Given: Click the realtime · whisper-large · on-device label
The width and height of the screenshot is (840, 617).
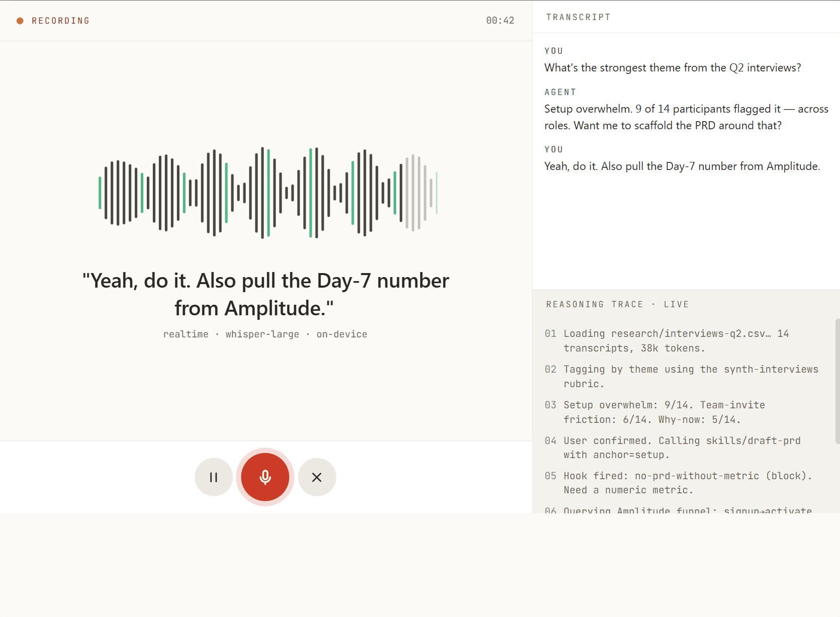Looking at the screenshot, I should pos(265,334).
